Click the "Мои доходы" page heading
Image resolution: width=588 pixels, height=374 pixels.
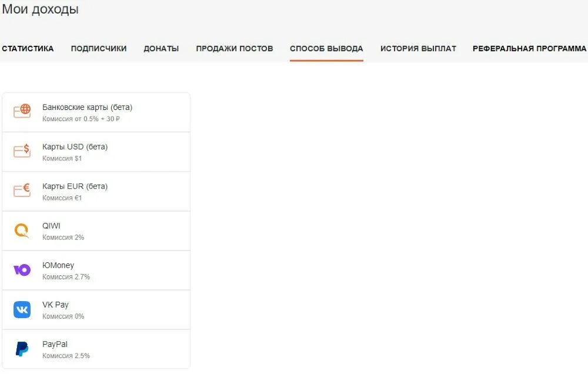click(40, 9)
